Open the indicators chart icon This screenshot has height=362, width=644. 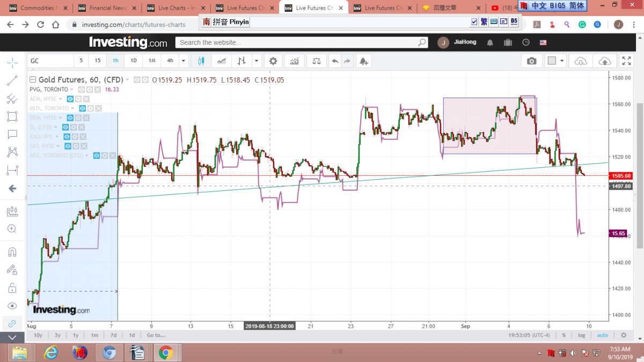pos(294,61)
